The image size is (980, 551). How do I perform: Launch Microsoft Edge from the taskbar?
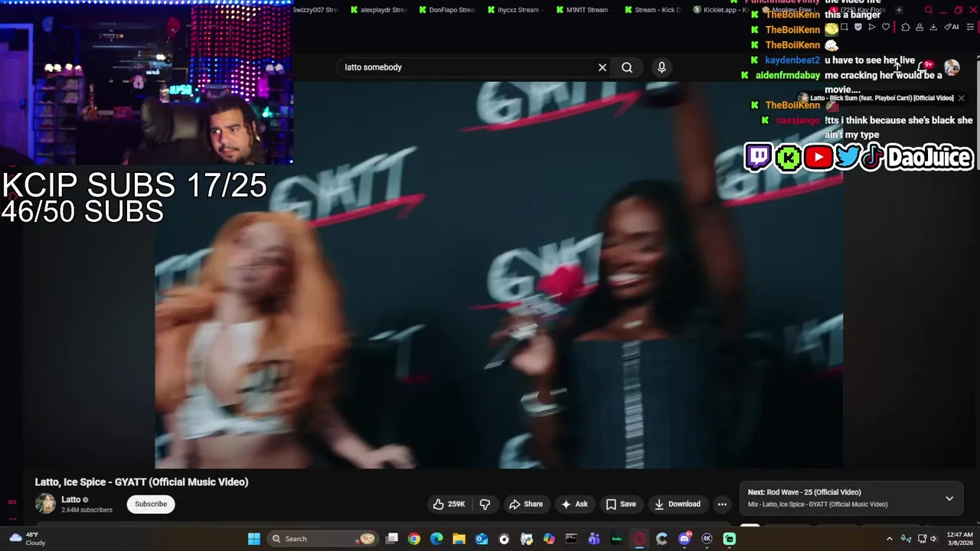436,539
